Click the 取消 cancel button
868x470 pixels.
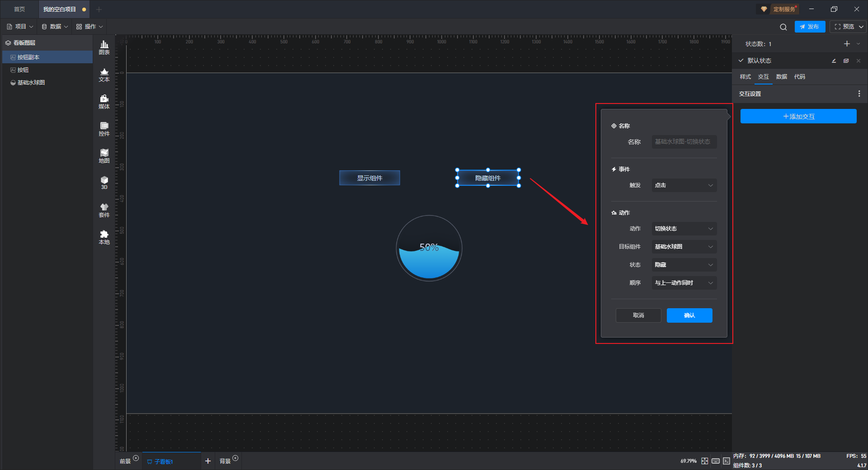(x=638, y=315)
